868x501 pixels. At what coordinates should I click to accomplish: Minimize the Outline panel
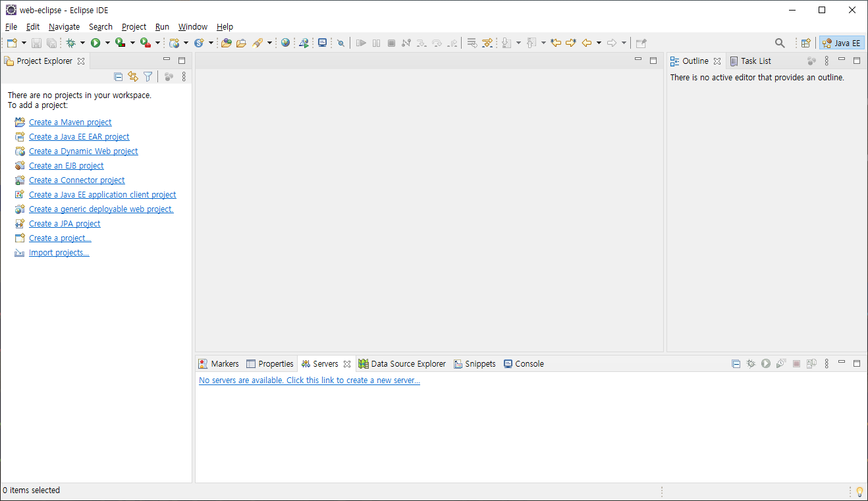coord(842,60)
